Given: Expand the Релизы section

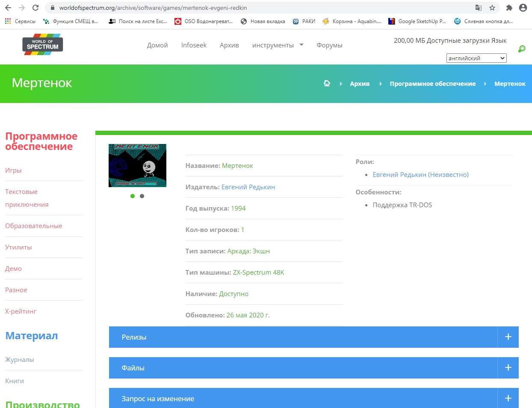Looking at the screenshot, I should point(314,337).
